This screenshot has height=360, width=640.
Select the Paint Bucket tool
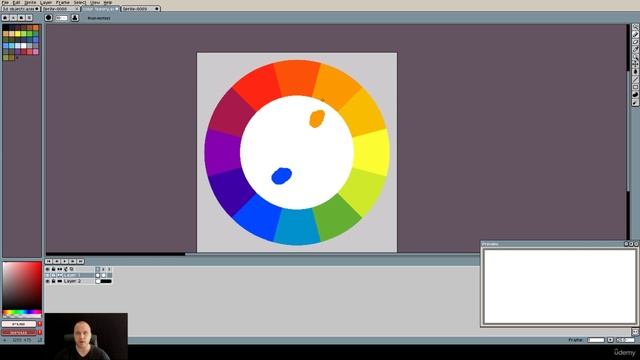pyautogui.click(x=635, y=72)
